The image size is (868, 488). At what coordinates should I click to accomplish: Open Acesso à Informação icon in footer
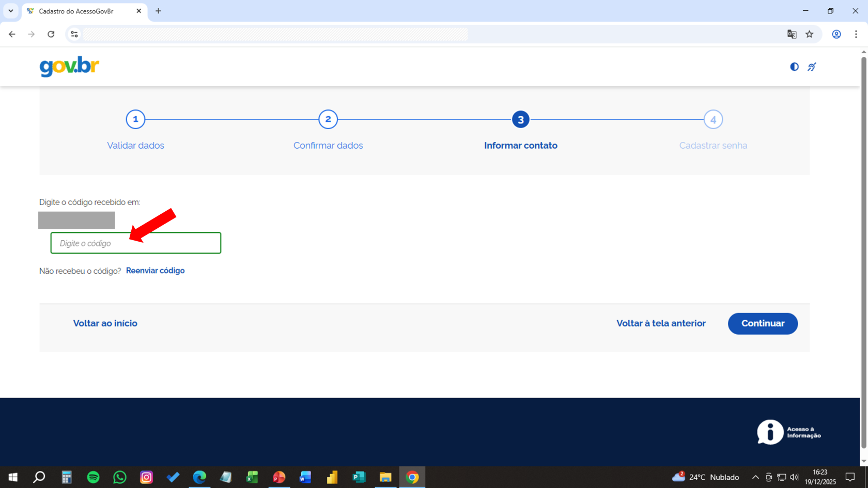[788, 432]
